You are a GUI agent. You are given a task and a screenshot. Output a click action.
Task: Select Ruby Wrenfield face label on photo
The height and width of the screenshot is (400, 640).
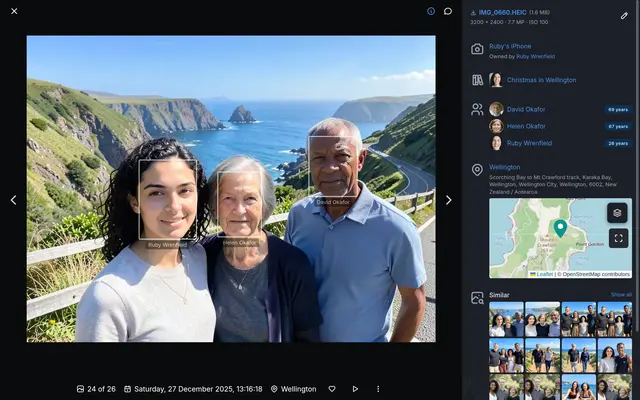(x=167, y=245)
